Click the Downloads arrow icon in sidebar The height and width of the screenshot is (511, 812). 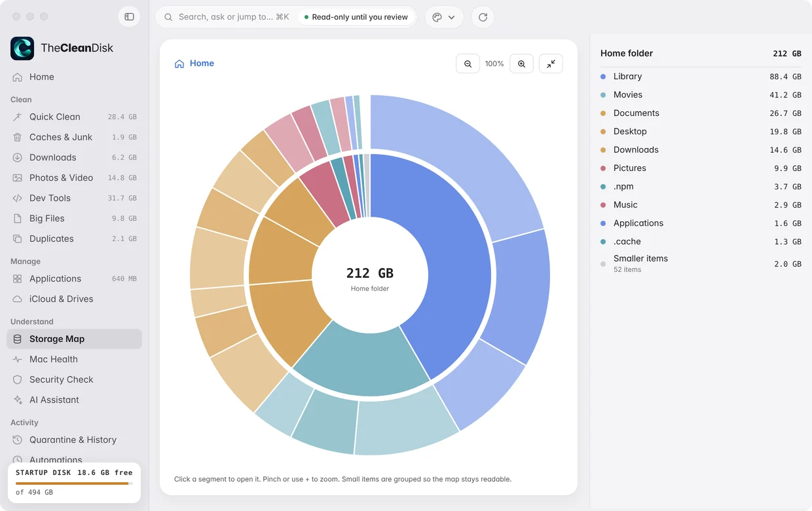[x=18, y=157]
